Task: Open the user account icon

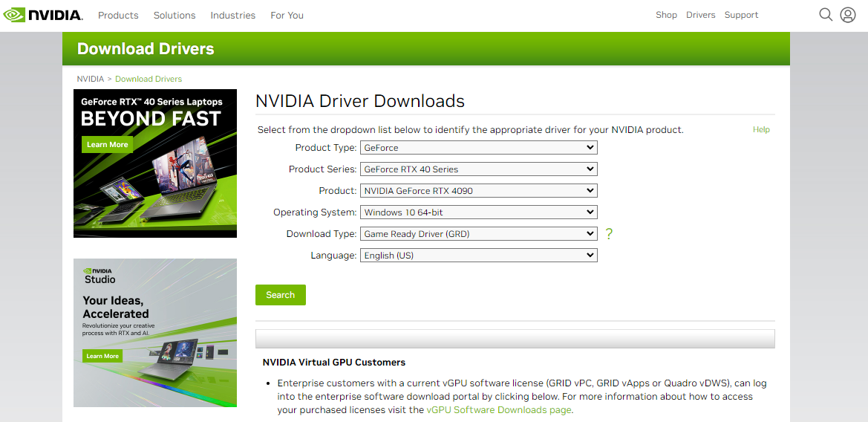Action: (x=847, y=15)
